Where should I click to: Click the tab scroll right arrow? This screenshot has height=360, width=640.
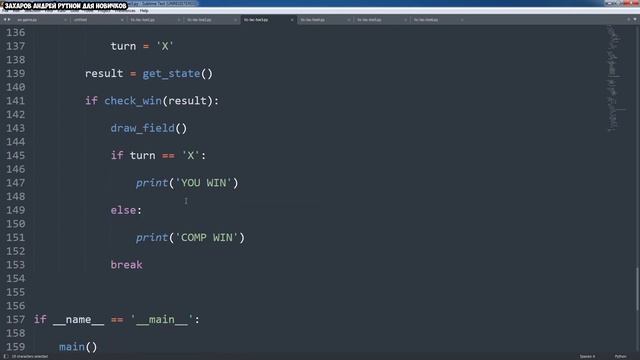pos(9,20)
